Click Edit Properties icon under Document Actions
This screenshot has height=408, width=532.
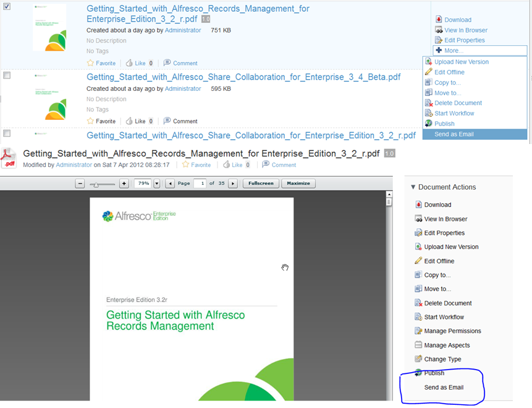click(418, 233)
